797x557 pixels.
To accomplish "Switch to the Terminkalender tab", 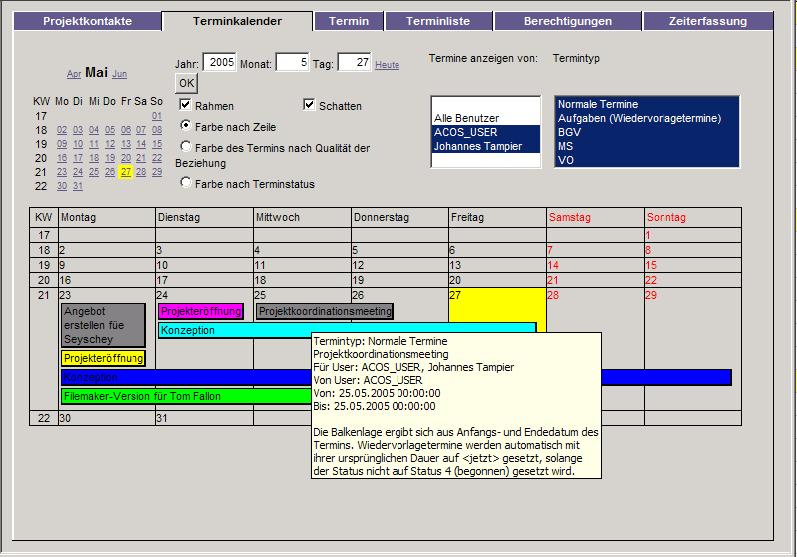I will click(x=237, y=21).
